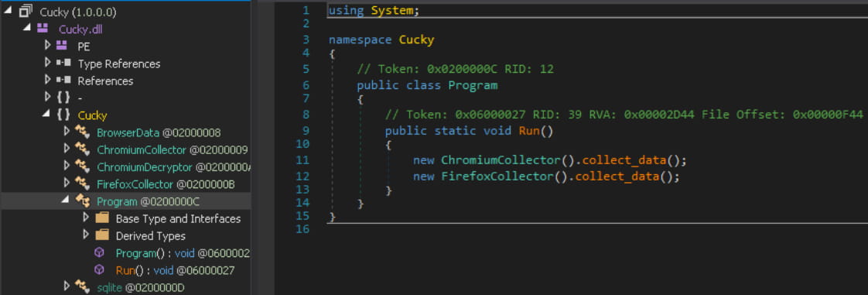Image resolution: width=868 pixels, height=295 pixels.
Task: Select the References tree entry
Action: pyautogui.click(x=105, y=81)
